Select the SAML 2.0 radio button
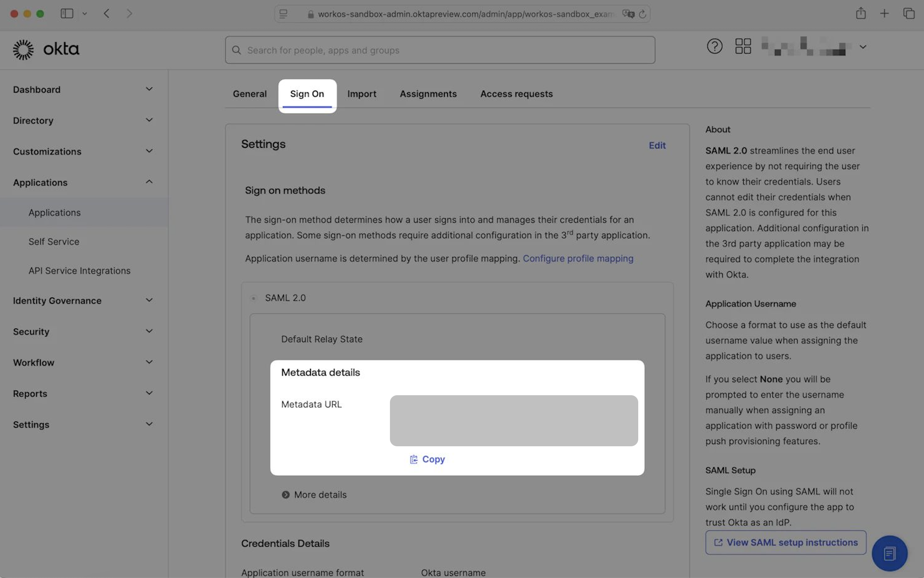Image resolution: width=924 pixels, height=578 pixels. (254, 298)
